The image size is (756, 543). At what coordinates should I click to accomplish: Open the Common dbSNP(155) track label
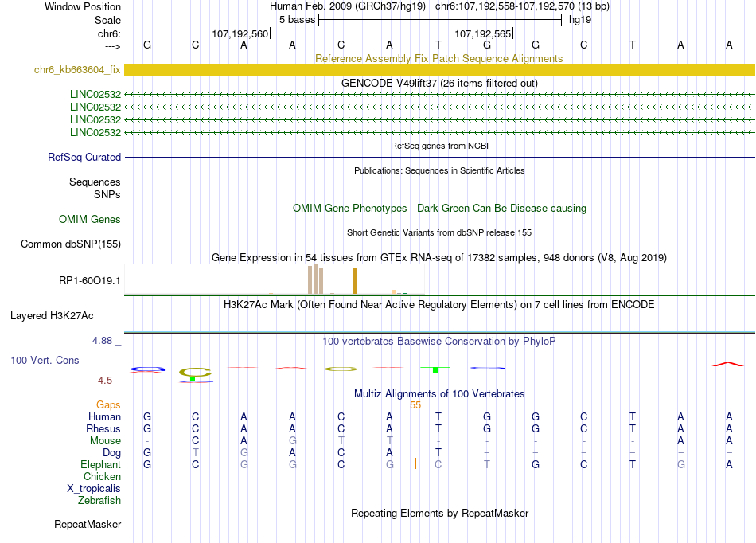coord(71,244)
